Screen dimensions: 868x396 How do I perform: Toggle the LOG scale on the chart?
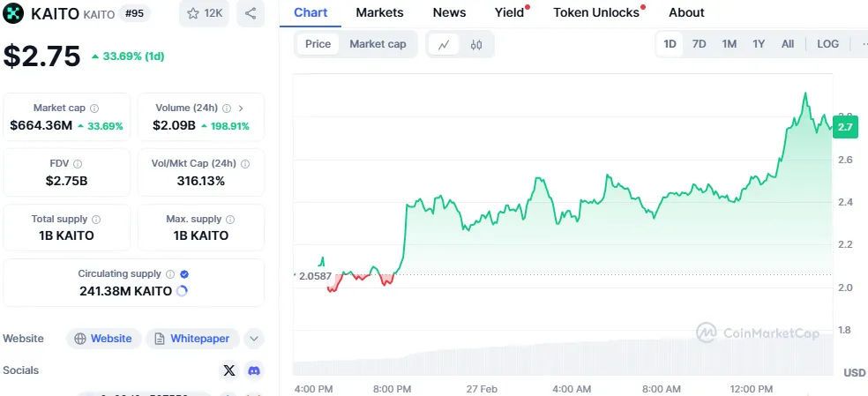coord(828,44)
